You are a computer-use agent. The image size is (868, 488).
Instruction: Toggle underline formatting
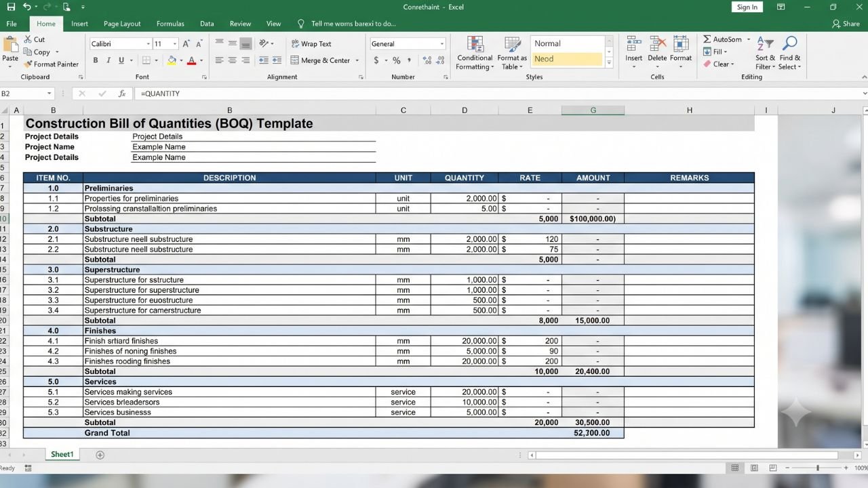point(121,60)
